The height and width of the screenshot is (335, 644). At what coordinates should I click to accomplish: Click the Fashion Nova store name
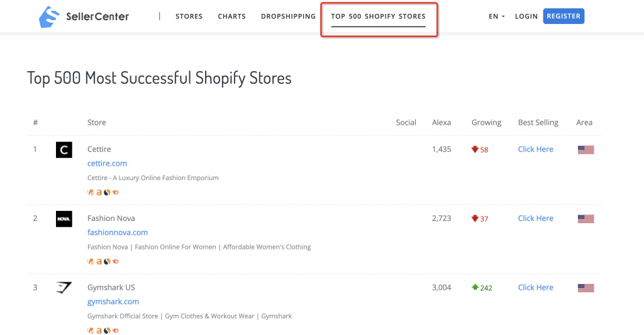[x=111, y=219]
